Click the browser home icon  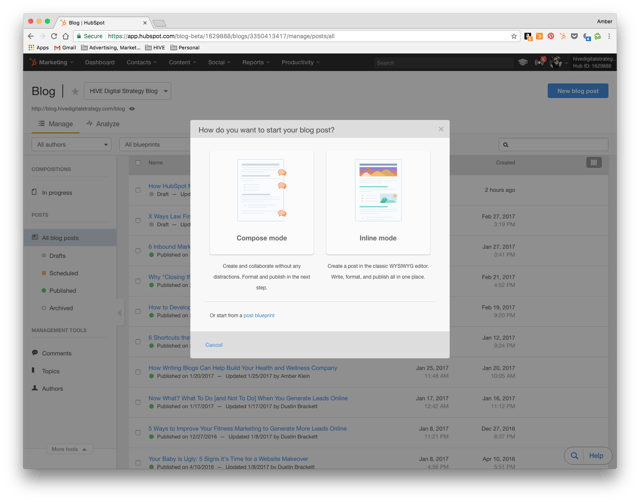tap(65, 36)
